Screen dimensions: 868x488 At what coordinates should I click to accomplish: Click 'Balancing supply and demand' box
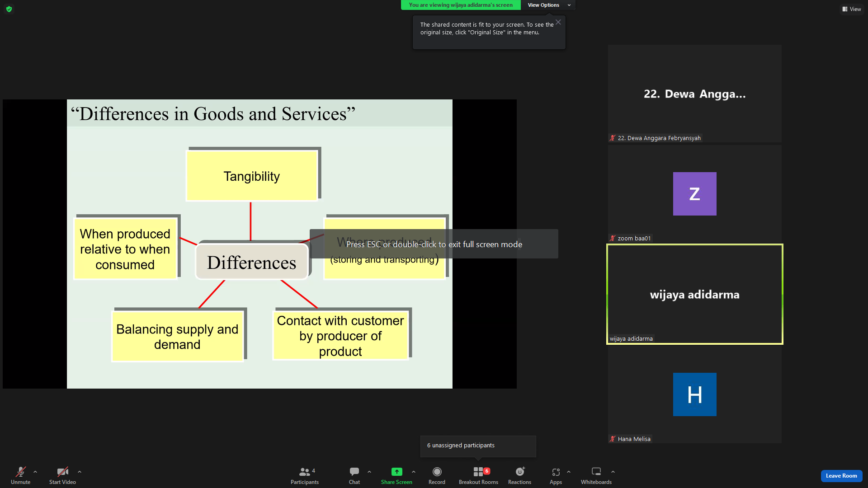[x=177, y=337]
